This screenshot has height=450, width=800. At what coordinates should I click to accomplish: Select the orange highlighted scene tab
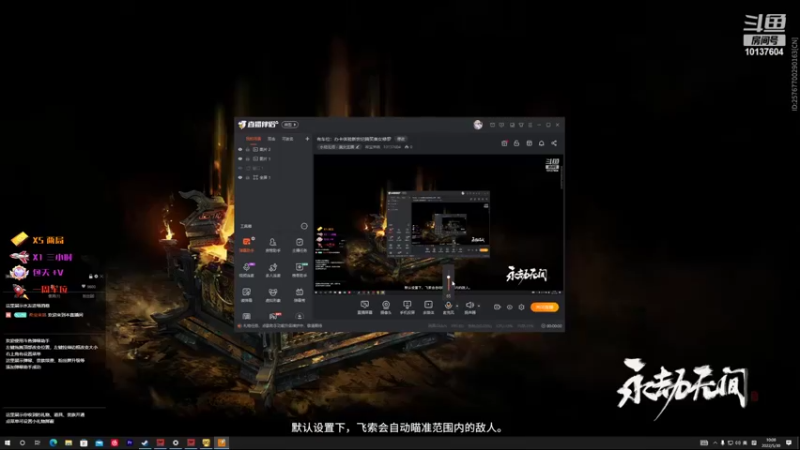[x=254, y=139]
